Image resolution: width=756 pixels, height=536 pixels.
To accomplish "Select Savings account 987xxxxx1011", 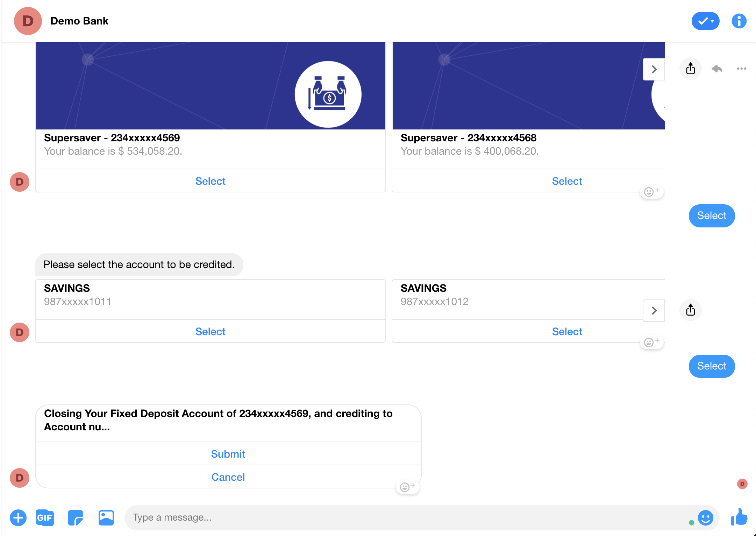I will click(x=210, y=331).
